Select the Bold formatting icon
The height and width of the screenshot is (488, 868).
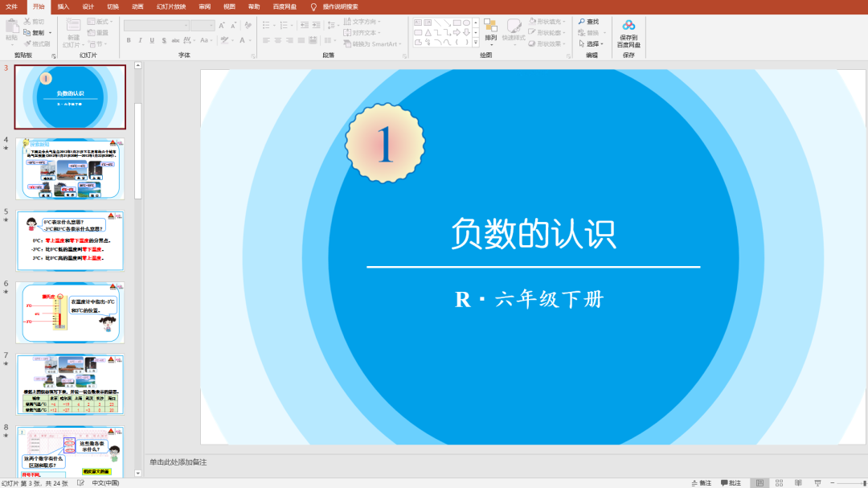[129, 39]
